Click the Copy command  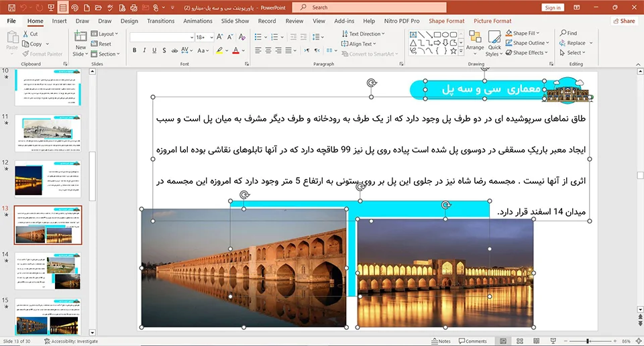coord(33,44)
